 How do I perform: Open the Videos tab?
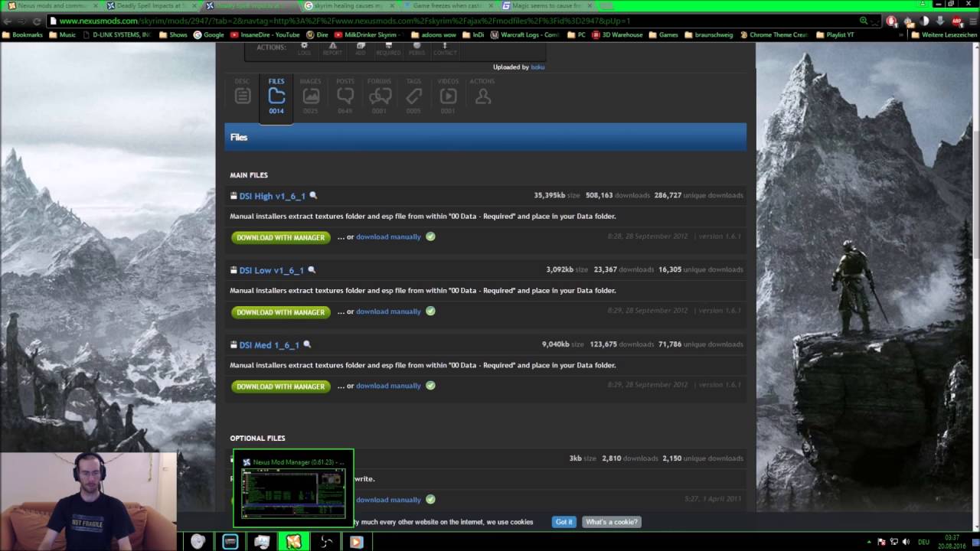pyautogui.click(x=448, y=96)
